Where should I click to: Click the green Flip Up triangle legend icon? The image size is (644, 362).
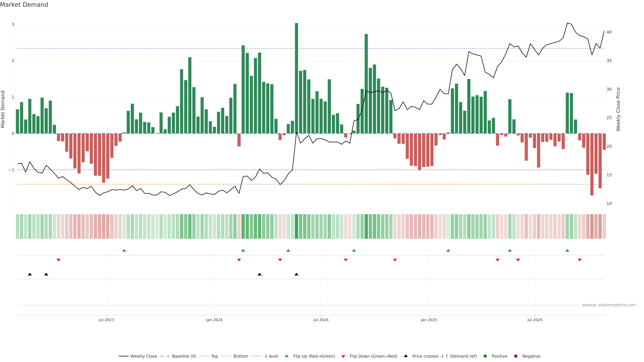[286, 356]
